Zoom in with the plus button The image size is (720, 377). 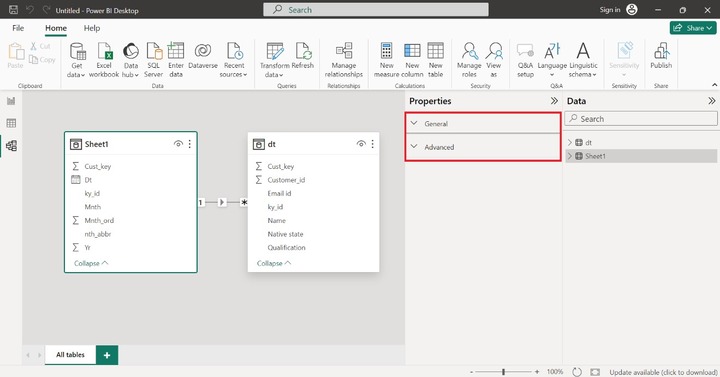[x=537, y=372]
